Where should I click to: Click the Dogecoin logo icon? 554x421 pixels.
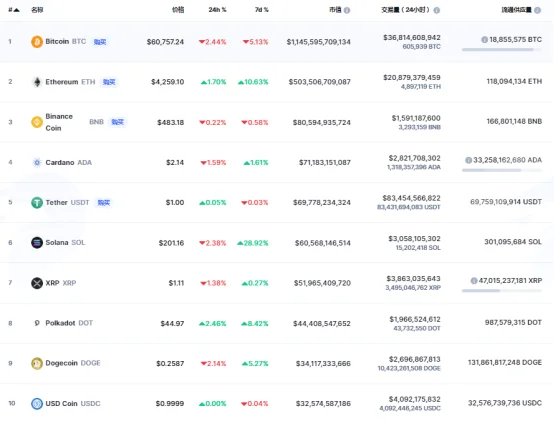coord(37,363)
